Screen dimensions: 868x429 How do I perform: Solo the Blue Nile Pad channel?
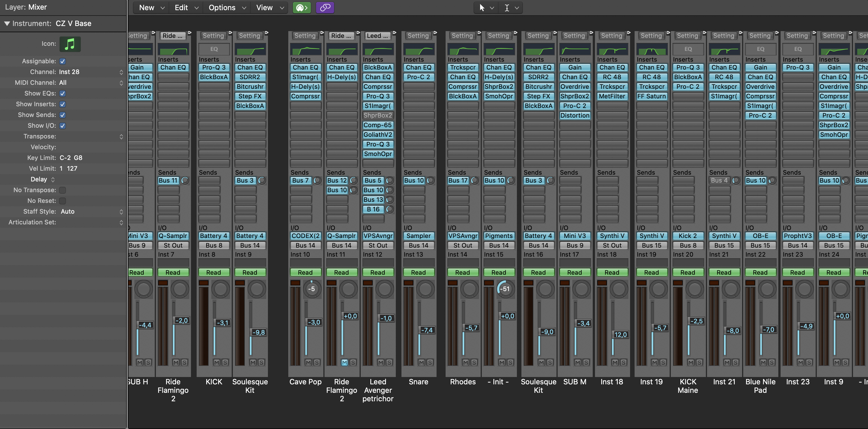(771, 362)
